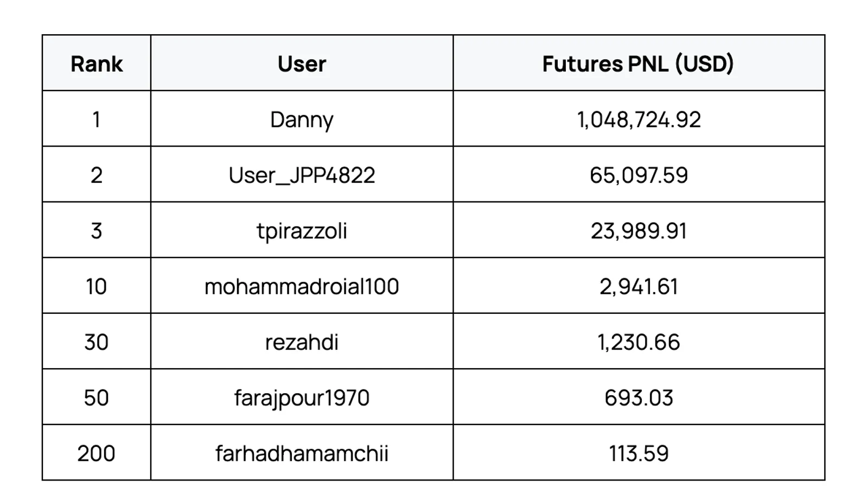Click rank number 50
Screen dimensions: 868x493
click(97, 399)
